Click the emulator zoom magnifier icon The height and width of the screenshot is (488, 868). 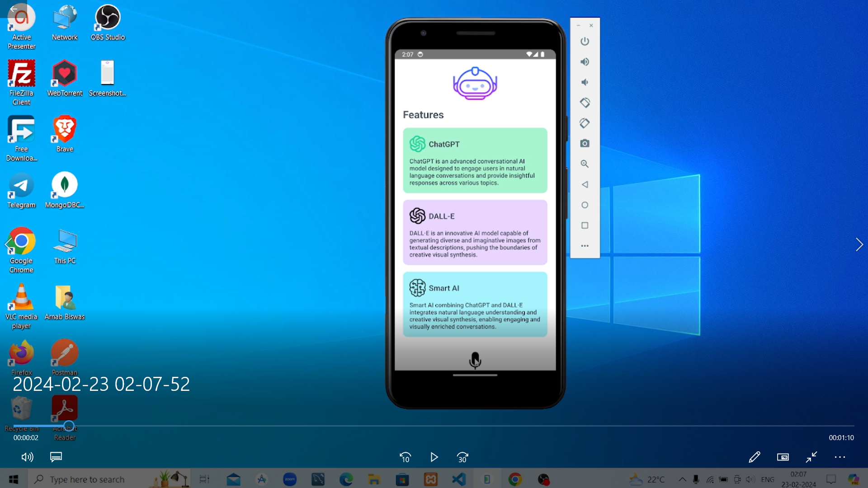click(585, 164)
